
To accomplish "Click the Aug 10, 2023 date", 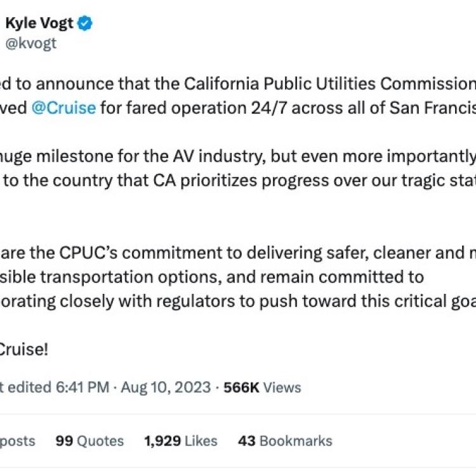I will pyautogui.click(x=166, y=387).
